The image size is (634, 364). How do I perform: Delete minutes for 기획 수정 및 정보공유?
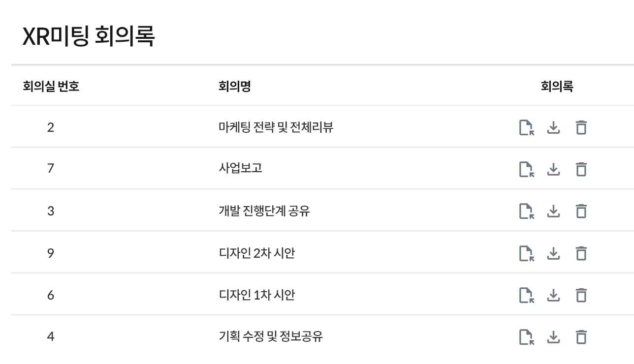(x=581, y=337)
